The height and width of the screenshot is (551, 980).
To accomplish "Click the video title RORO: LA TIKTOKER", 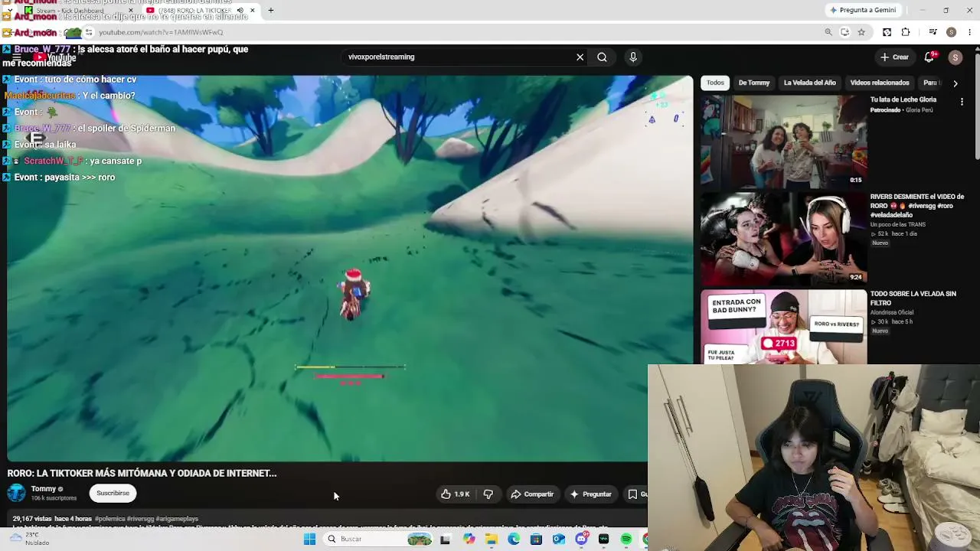I will coord(142,473).
